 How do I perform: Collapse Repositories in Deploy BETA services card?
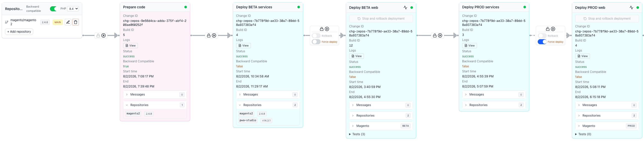(x=268, y=105)
